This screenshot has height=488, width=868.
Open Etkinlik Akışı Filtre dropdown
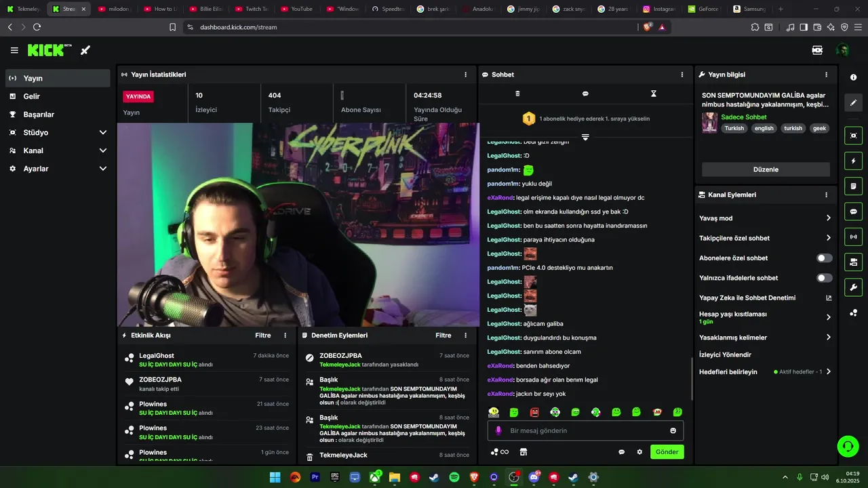point(263,335)
